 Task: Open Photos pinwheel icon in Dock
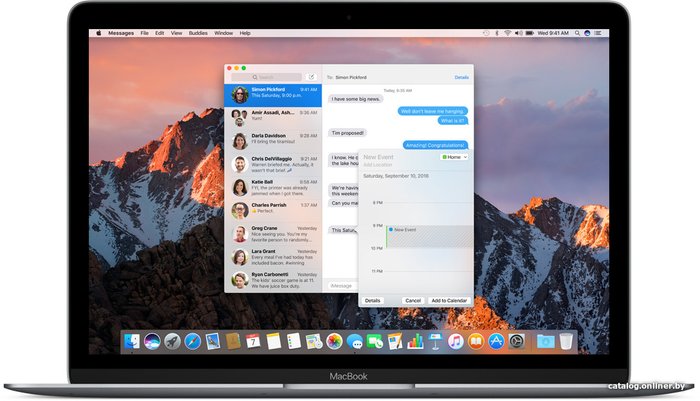(x=334, y=342)
